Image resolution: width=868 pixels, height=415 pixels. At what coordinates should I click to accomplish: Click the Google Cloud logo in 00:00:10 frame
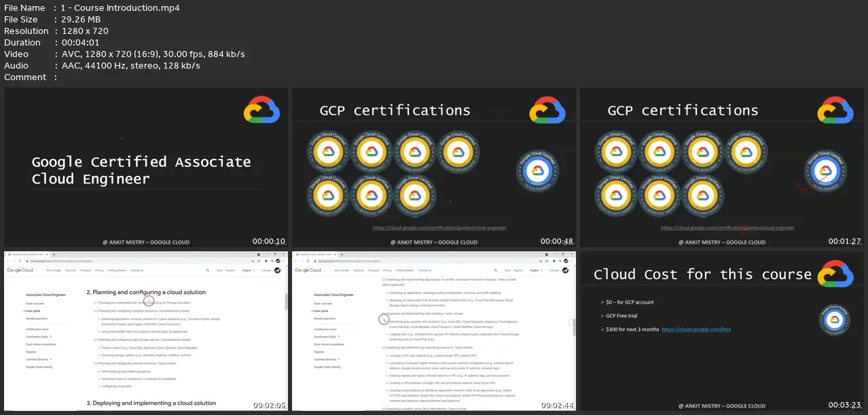pyautogui.click(x=262, y=110)
